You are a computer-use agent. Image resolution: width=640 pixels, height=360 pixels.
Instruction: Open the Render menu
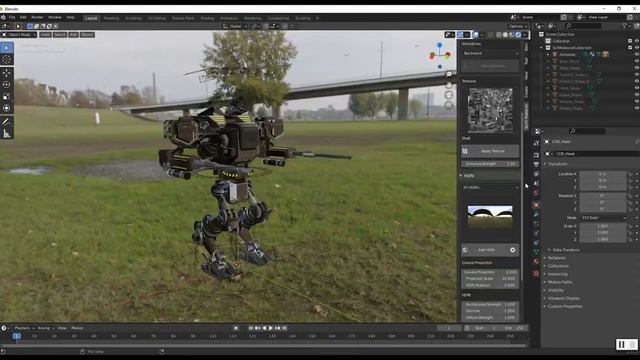(x=37, y=18)
